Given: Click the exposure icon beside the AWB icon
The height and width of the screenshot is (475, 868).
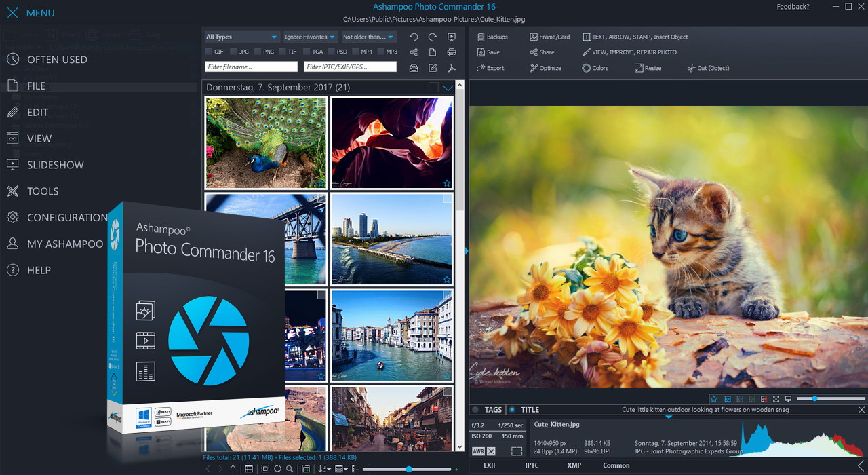Looking at the screenshot, I should point(491,451).
